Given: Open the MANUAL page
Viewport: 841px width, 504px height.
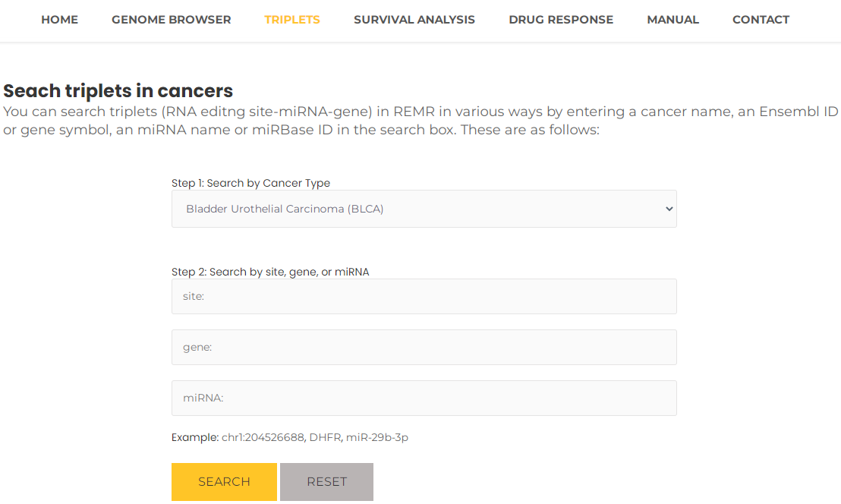Looking at the screenshot, I should pyautogui.click(x=672, y=20).
